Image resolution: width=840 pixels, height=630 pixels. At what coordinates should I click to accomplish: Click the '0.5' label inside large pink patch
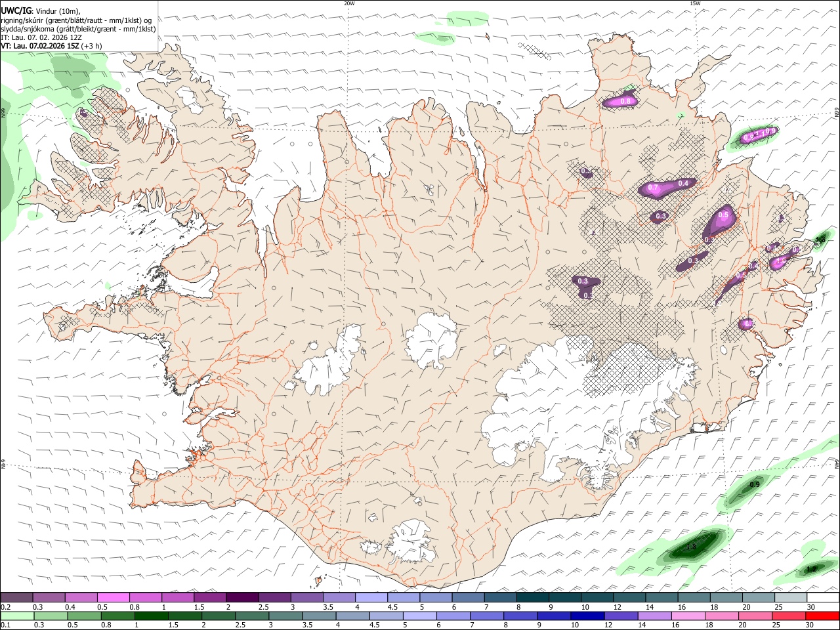tap(724, 215)
